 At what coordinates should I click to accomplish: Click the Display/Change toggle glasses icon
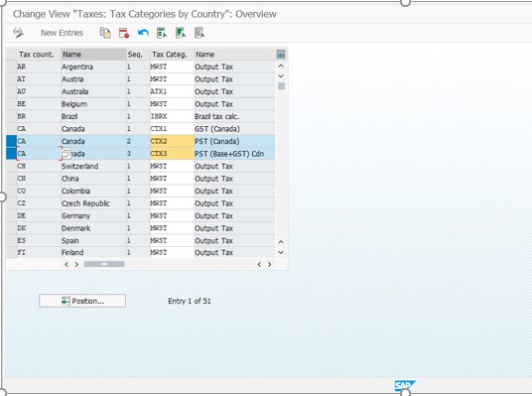pos(18,33)
